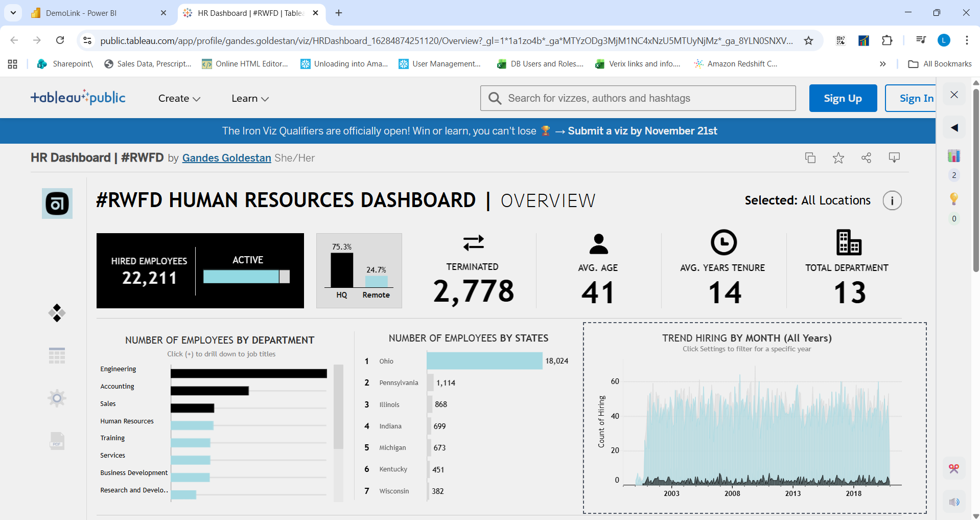The height and width of the screenshot is (520, 980).
Task: Open the data grid icon in left sidebar
Action: pos(56,355)
